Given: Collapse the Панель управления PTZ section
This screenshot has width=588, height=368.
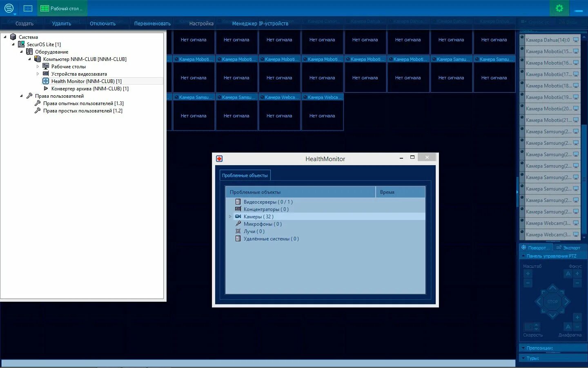Looking at the screenshot, I should 524,255.
